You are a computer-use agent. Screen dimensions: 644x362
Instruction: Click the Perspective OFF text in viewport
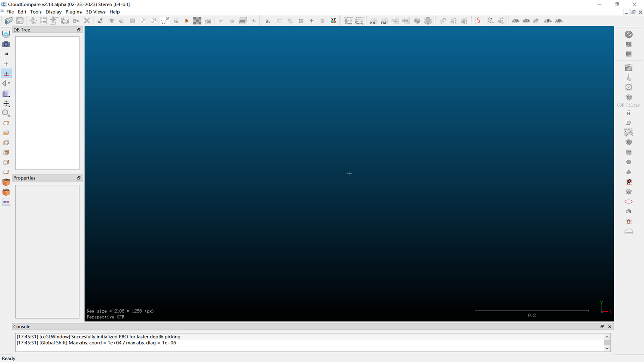tap(105, 317)
